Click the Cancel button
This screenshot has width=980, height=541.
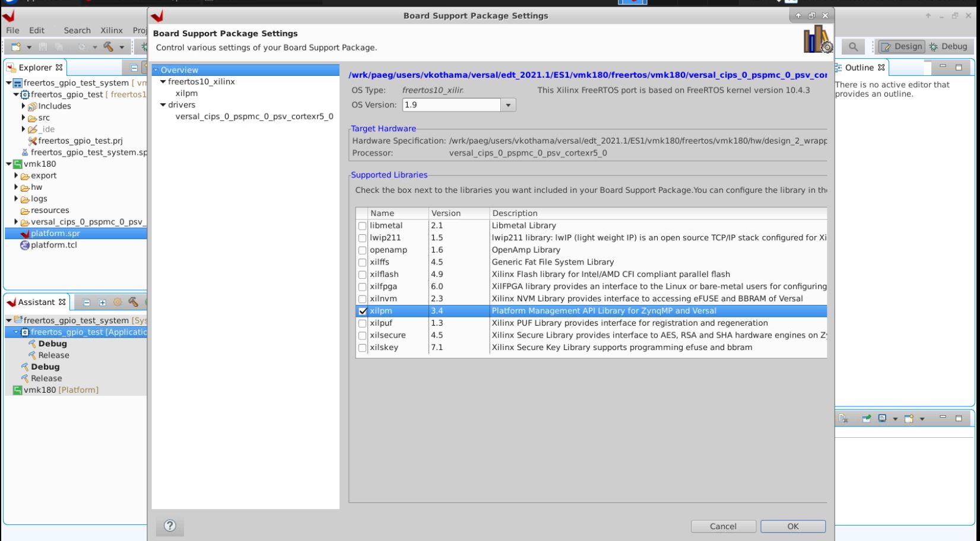tap(723, 526)
